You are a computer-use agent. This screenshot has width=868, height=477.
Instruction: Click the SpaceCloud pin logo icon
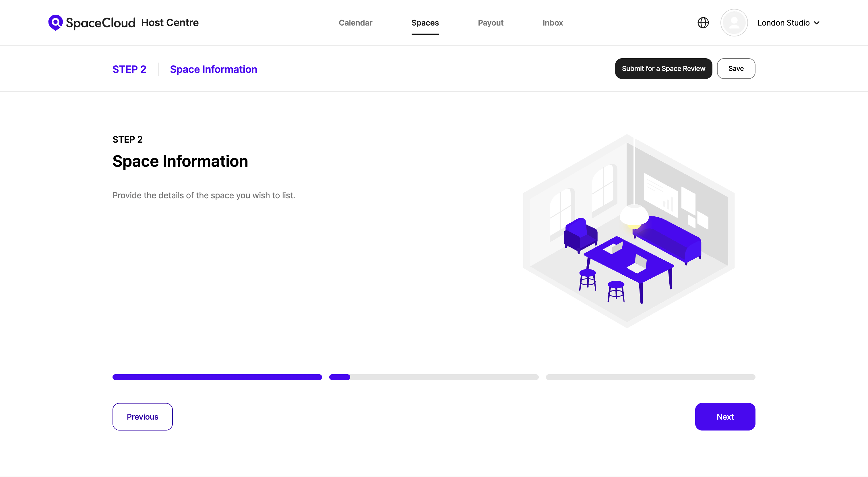[x=55, y=22]
